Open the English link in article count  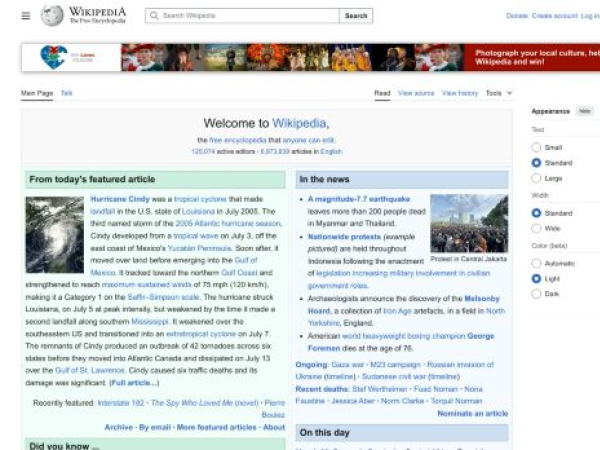[331, 152]
